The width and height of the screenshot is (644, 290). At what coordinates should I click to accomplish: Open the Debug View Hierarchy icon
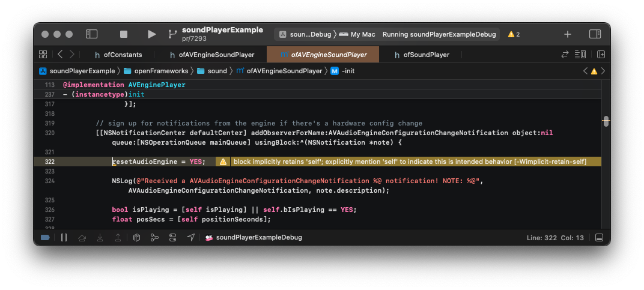coord(137,237)
